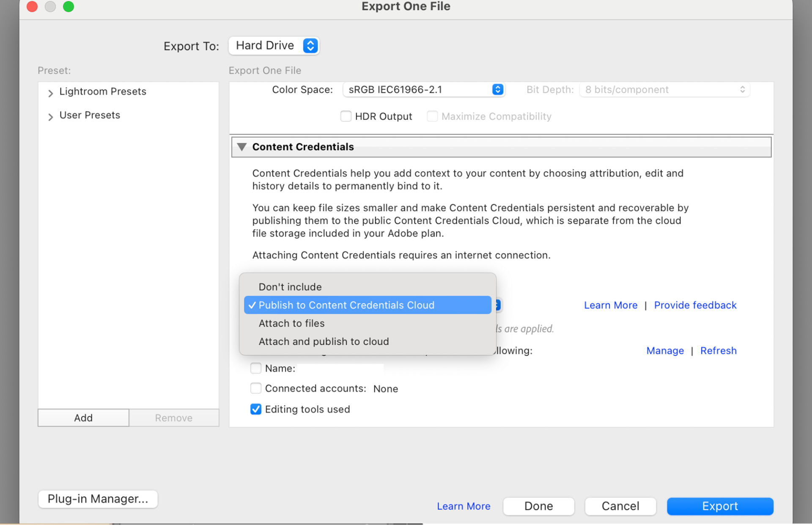The width and height of the screenshot is (812, 525).
Task: Click the green zoom window button
Action: pyautogui.click(x=69, y=6)
